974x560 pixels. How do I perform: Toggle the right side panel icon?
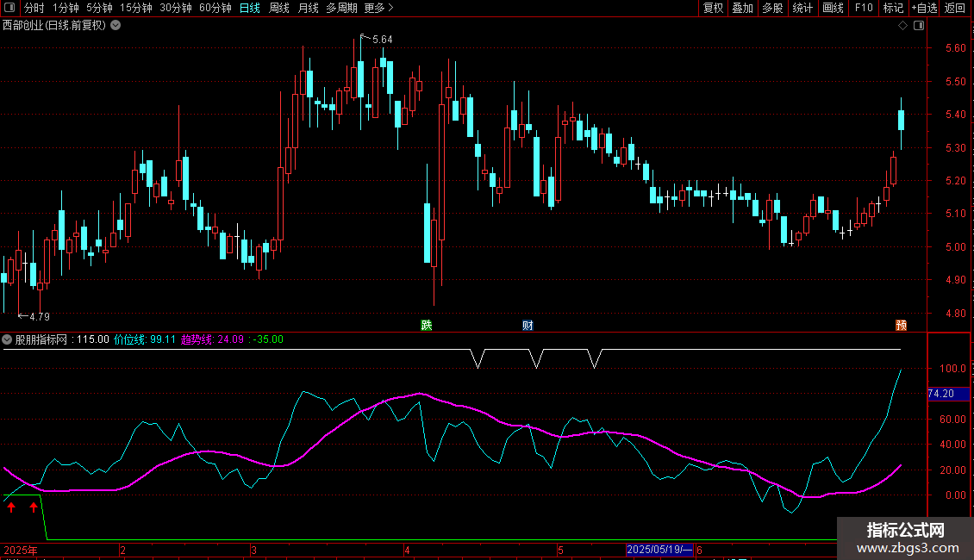tap(919, 26)
